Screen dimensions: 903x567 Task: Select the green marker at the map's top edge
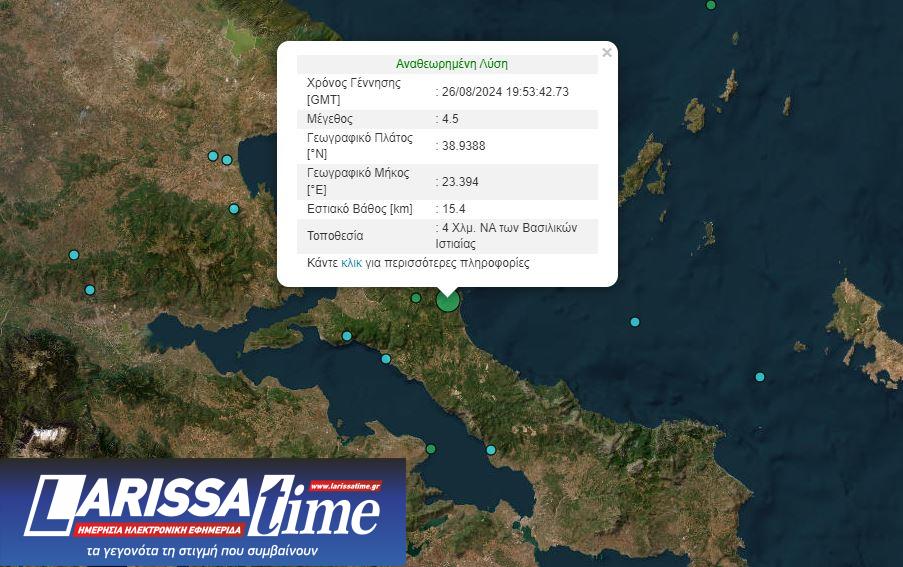coord(711,5)
